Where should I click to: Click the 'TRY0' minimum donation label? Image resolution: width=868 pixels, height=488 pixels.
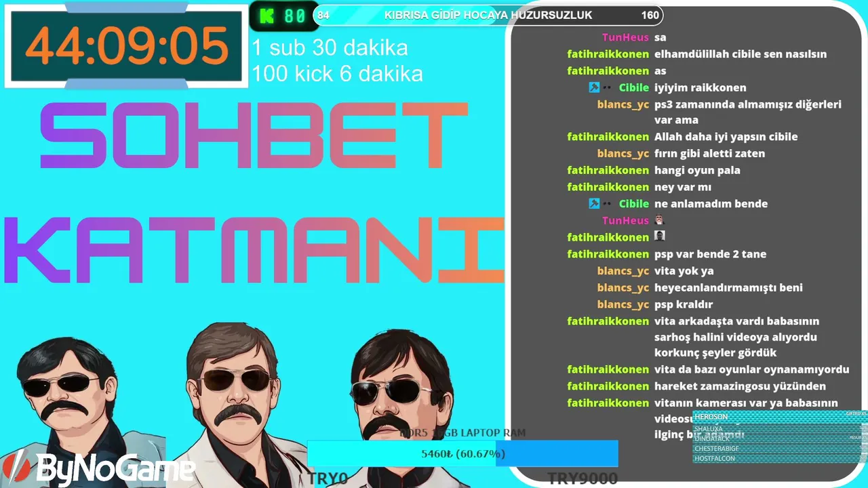[x=328, y=479]
